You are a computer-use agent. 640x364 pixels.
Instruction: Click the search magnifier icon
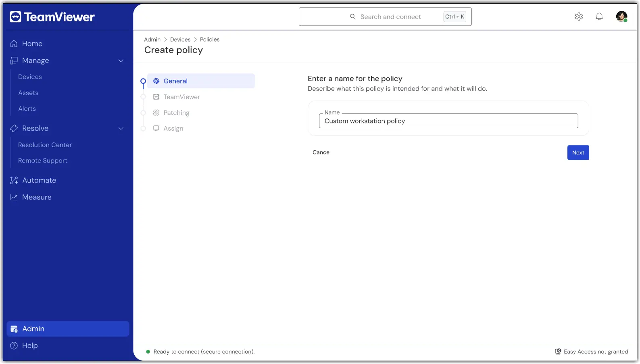353,17
